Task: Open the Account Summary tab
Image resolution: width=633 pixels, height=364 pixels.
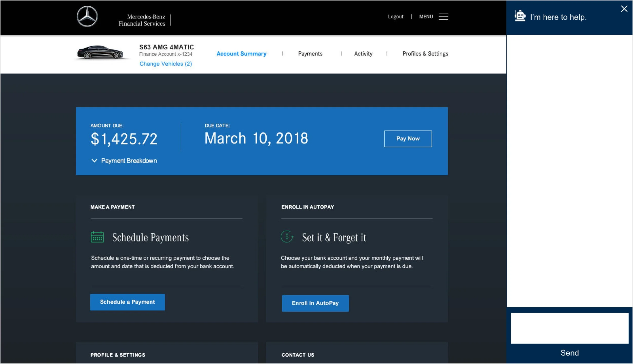Action: (242, 54)
